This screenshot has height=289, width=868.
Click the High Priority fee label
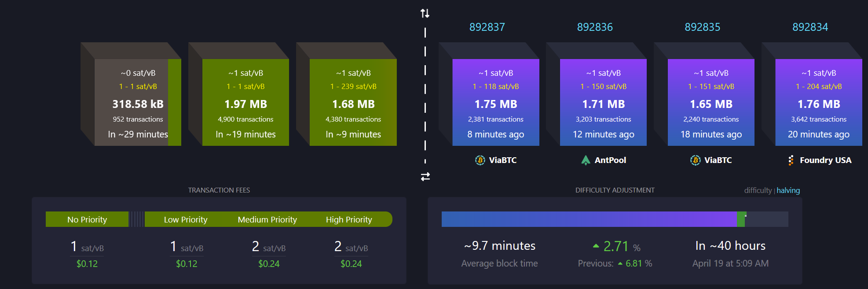(349, 219)
